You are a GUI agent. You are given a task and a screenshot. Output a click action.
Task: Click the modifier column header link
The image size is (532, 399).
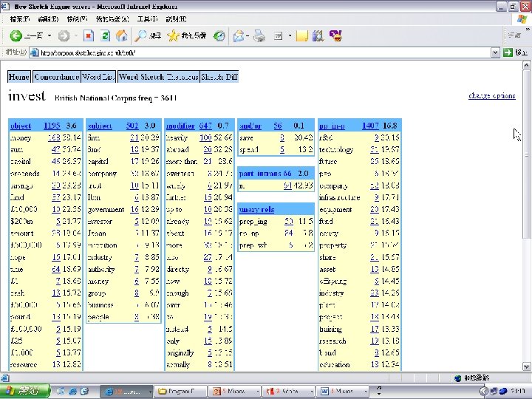(180, 126)
